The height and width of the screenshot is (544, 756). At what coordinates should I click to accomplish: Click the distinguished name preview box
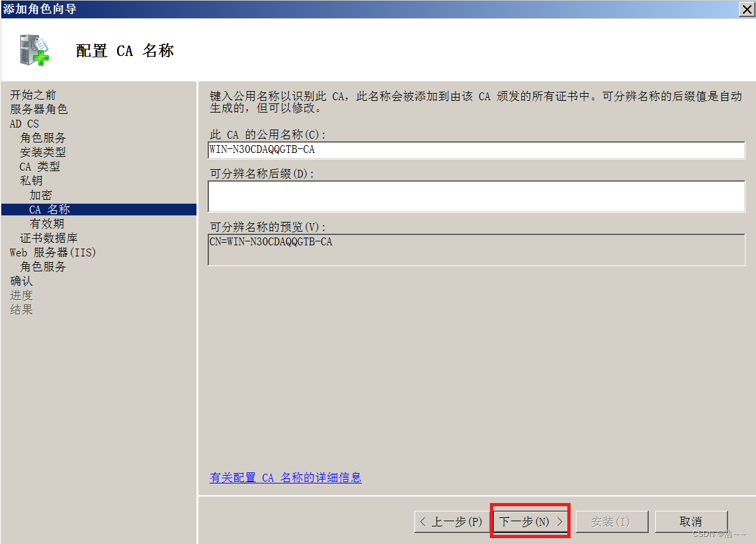[476, 250]
